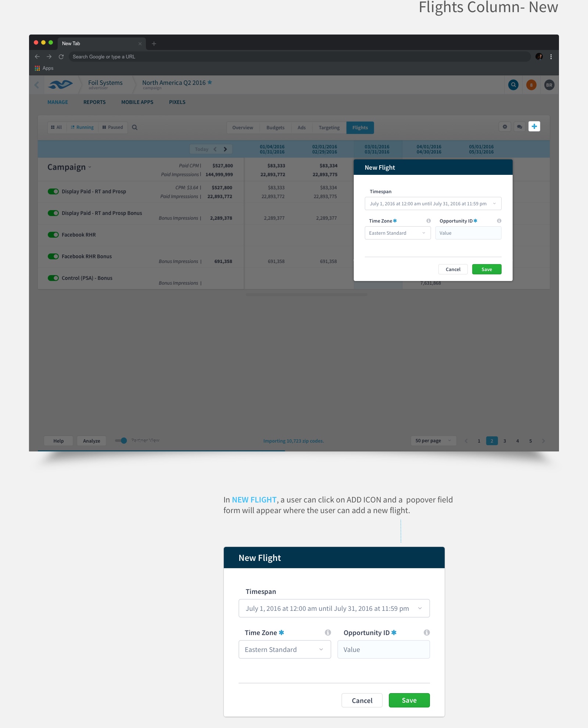
Task: Click the magnifier icon beside the Paused filter
Action: pyautogui.click(x=135, y=127)
